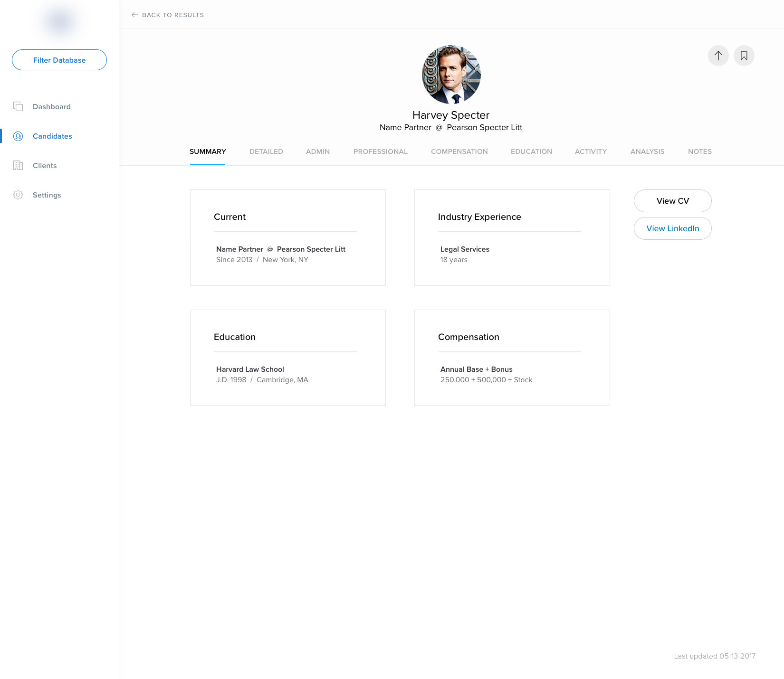Click the Compensation card heading
Screen dimensions: 784x679
click(468, 337)
